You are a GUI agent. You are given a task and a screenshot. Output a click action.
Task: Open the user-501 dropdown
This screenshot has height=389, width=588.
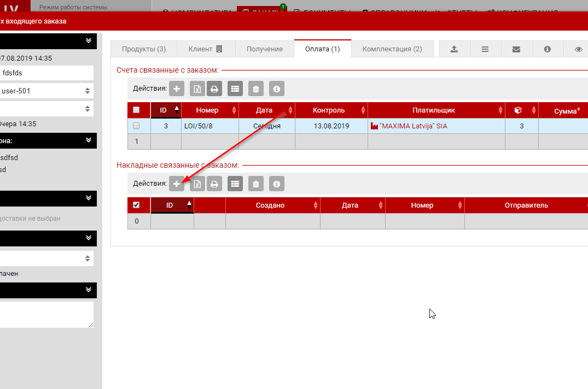pyautogui.click(x=46, y=91)
